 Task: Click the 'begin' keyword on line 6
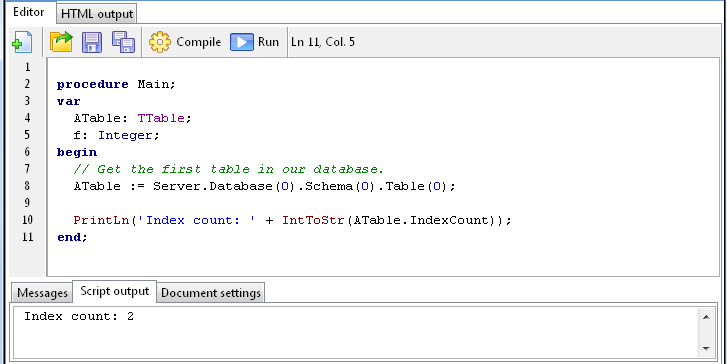point(77,152)
